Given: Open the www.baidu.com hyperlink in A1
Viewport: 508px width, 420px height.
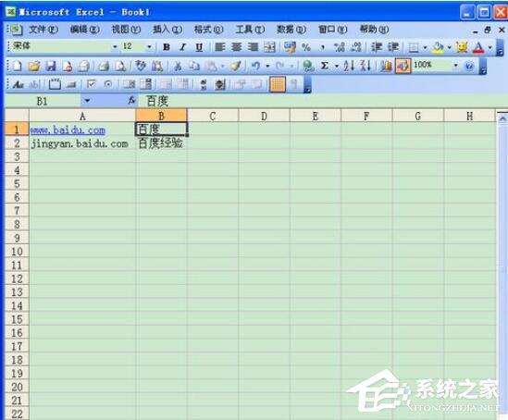Looking at the screenshot, I should click(68, 130).
